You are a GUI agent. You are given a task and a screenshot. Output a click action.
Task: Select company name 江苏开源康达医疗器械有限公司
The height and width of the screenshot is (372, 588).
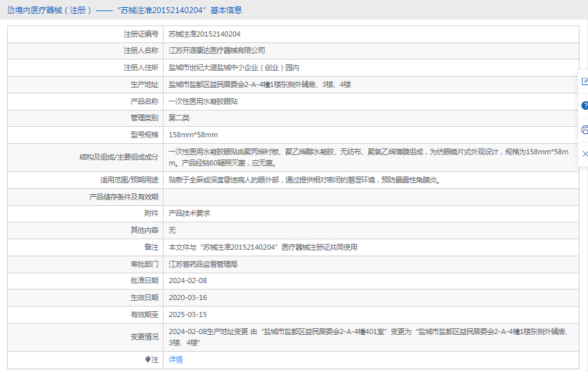(x=216, y=50)
